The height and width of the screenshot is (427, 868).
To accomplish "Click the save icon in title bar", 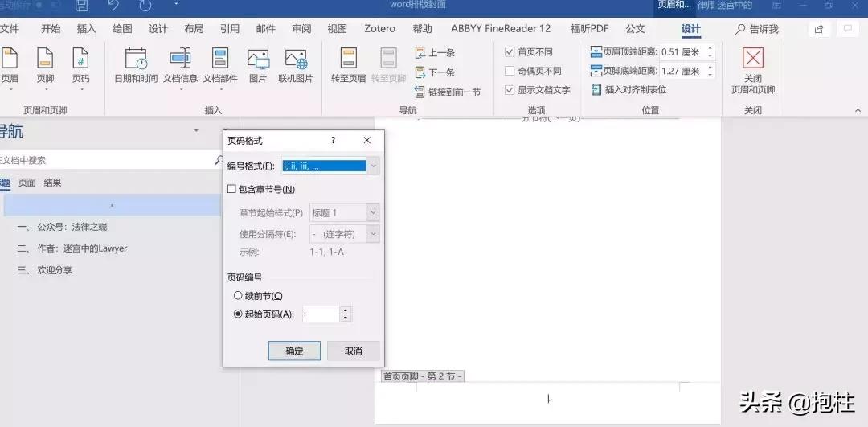I will pyautogui.click(x=81, y=6).
